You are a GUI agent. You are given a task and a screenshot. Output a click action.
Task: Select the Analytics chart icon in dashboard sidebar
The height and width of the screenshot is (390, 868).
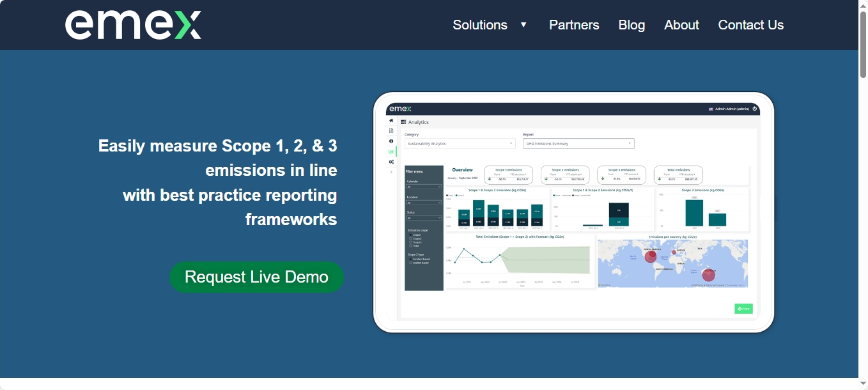pyautogui.click(x=391, y=152)
